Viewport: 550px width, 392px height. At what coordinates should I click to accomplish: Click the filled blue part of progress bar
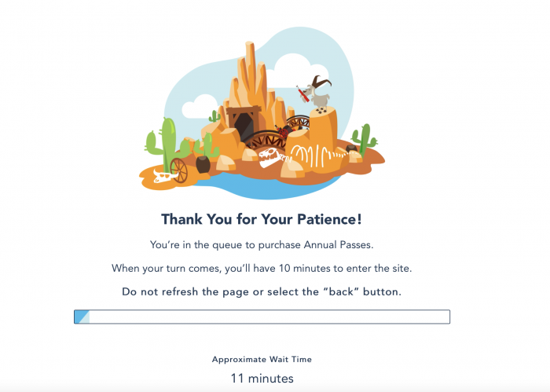82,317
